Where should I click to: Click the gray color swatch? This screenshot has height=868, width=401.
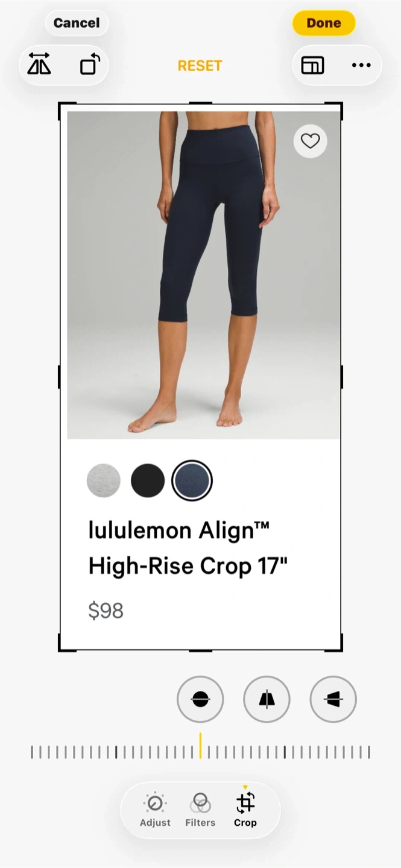pos(104,480)
